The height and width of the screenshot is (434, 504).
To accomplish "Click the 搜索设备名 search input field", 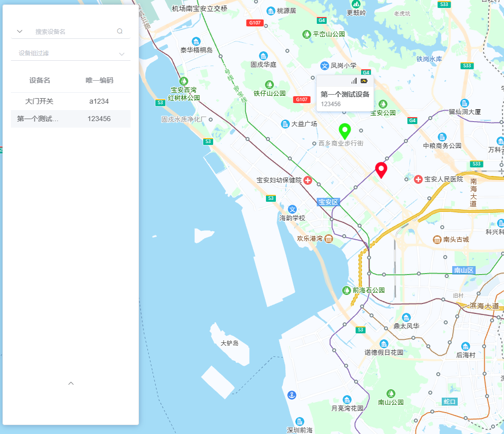I will (72, 31).
